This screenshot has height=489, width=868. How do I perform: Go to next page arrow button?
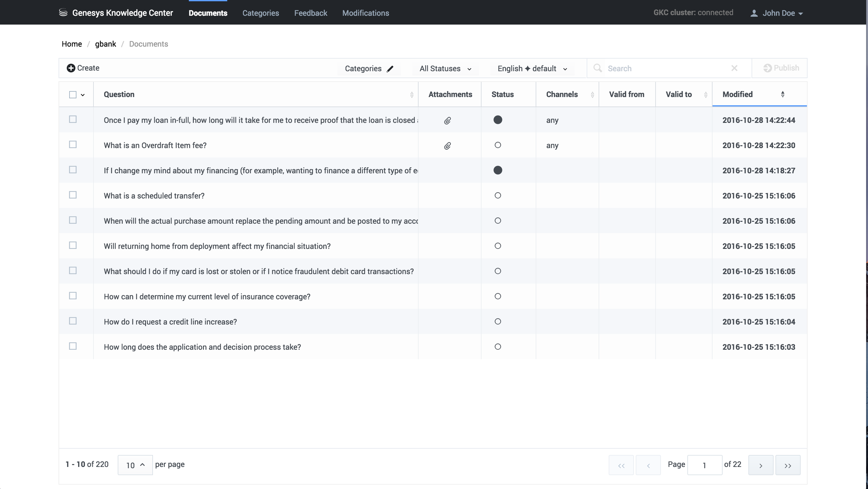760,465
